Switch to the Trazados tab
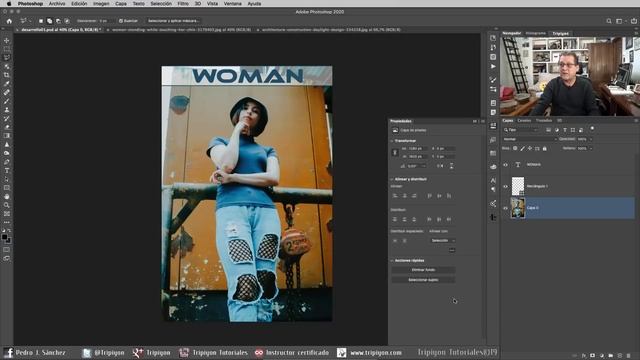 point(544,121)
